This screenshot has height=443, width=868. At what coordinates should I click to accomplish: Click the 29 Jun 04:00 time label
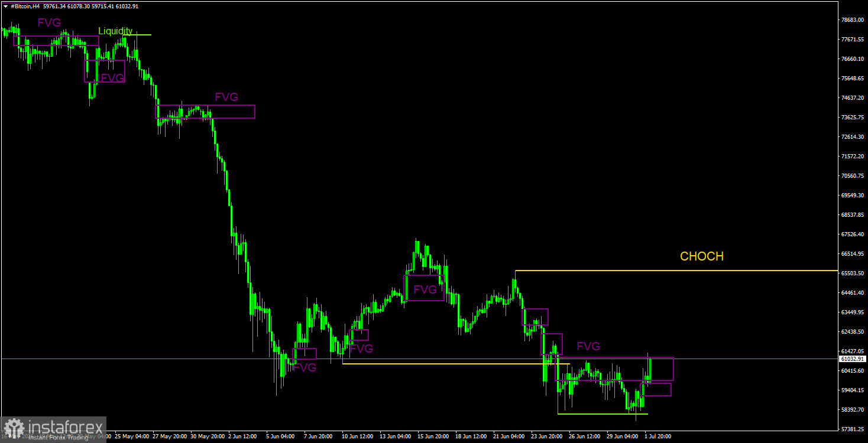point(624,437)
